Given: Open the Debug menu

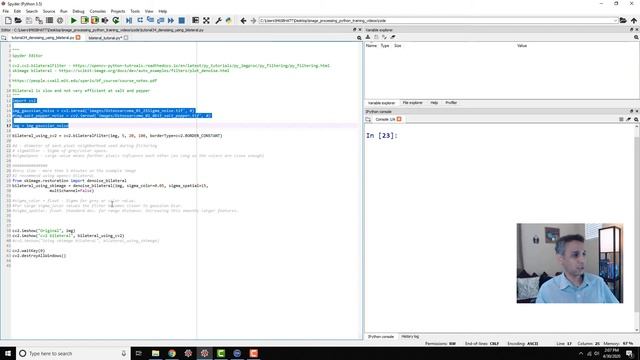Looking at the screenshot, I should click(x=78, y=11).
